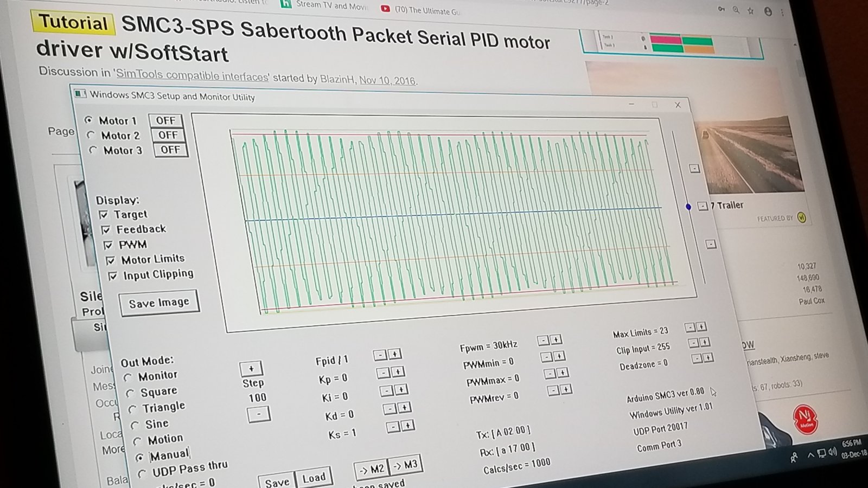This screenshot has width=868, height=488.
Task: Choose Motion output mode
Action: [137, 441]
